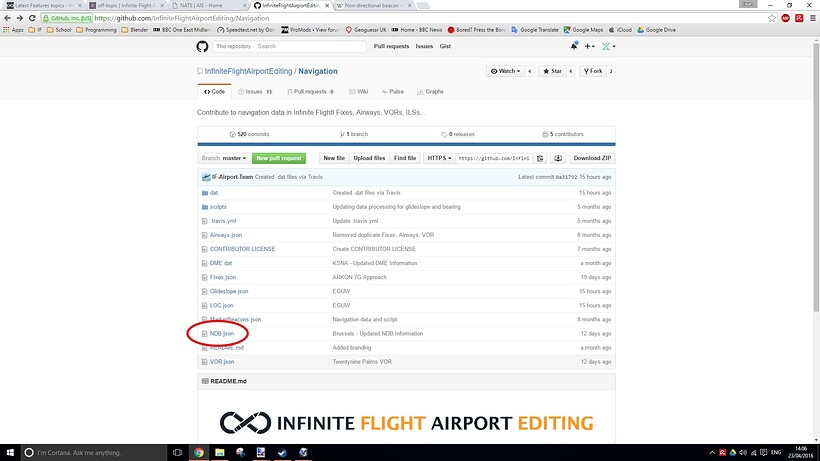The image size is (820, 461).
Task: Open the CONTRIBUTOR LICENSE file
Action: point(242,249)
